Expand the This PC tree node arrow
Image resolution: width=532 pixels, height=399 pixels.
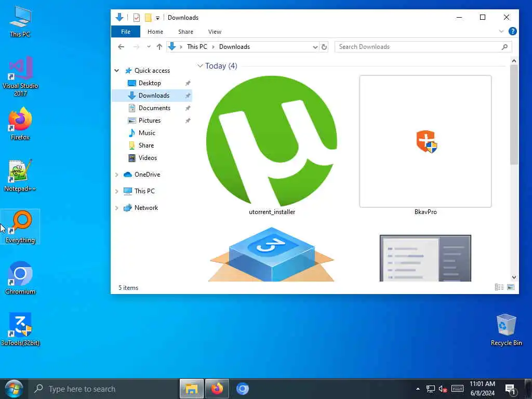pyautogui.click(x=117, y=191)
